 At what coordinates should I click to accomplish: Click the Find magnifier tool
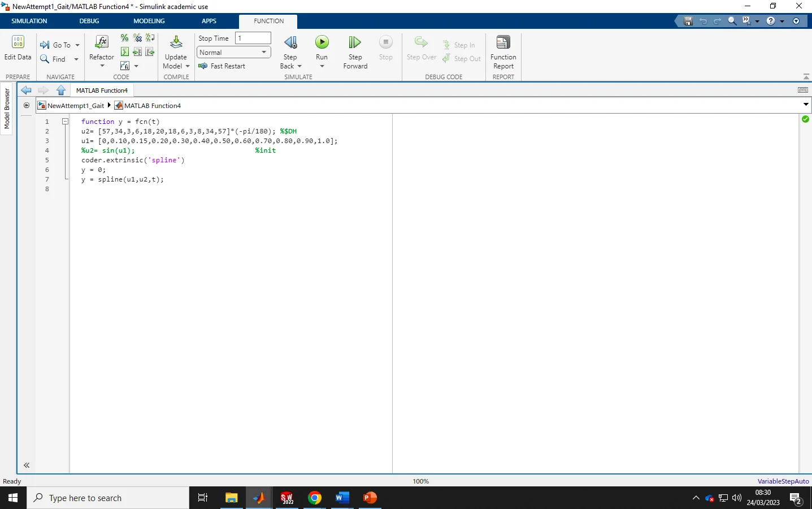pyautogui.click(x=45, y=59)
